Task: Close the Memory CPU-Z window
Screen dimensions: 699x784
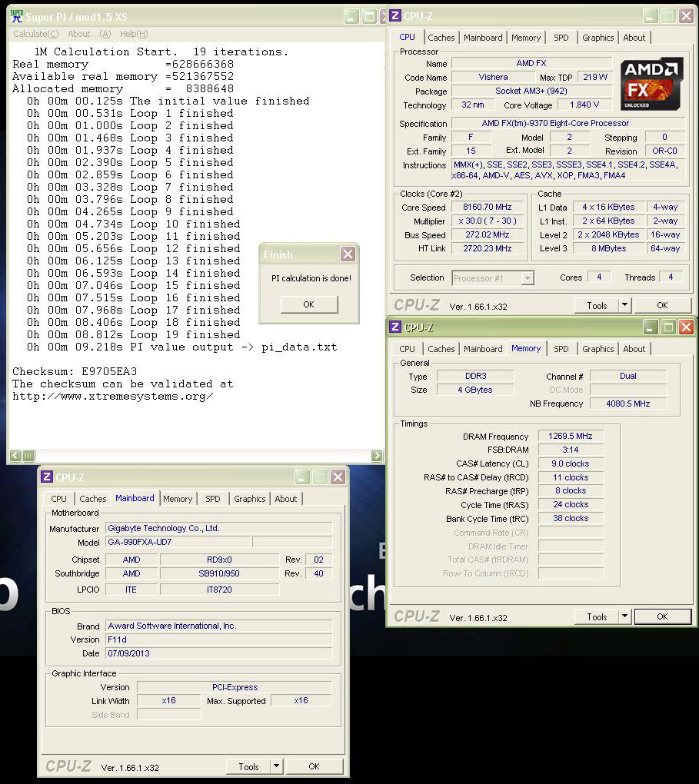Action: click(x=686, y=327)
